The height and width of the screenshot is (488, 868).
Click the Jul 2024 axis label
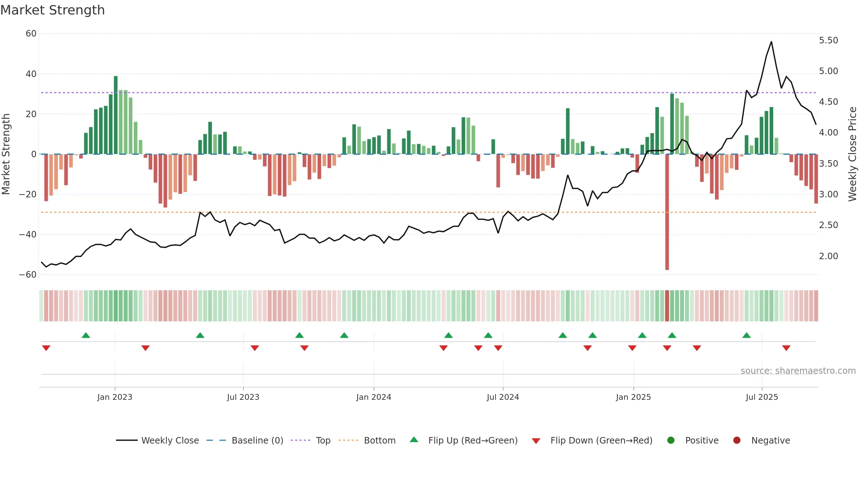click(503, 397)
